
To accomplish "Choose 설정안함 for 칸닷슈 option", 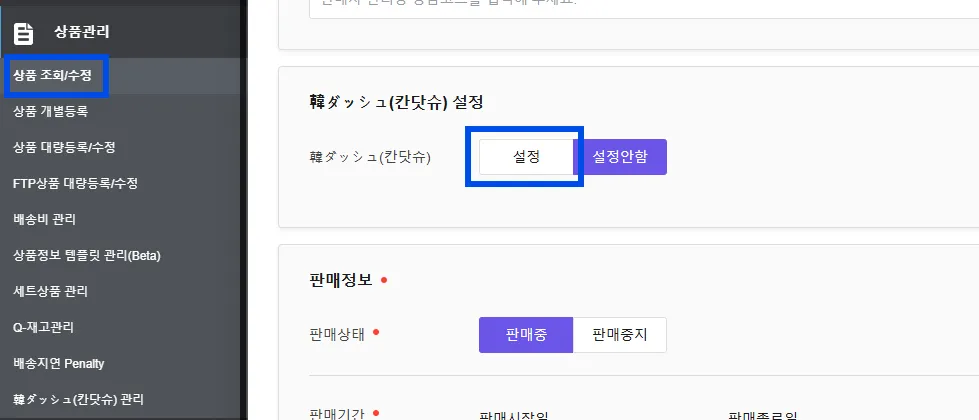I will tap(620, 157).
